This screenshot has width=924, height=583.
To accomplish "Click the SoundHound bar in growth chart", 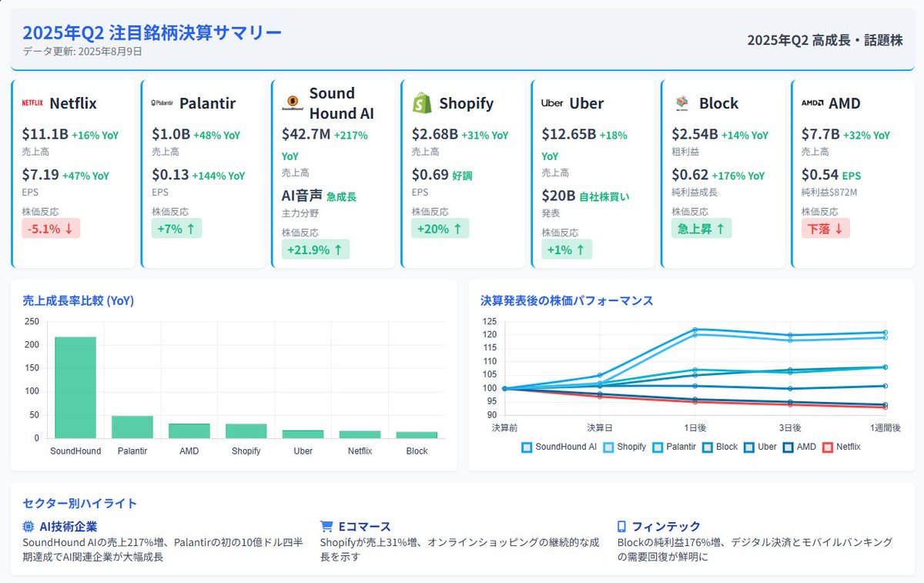I will pyautogui.click(x=75, y=387).
